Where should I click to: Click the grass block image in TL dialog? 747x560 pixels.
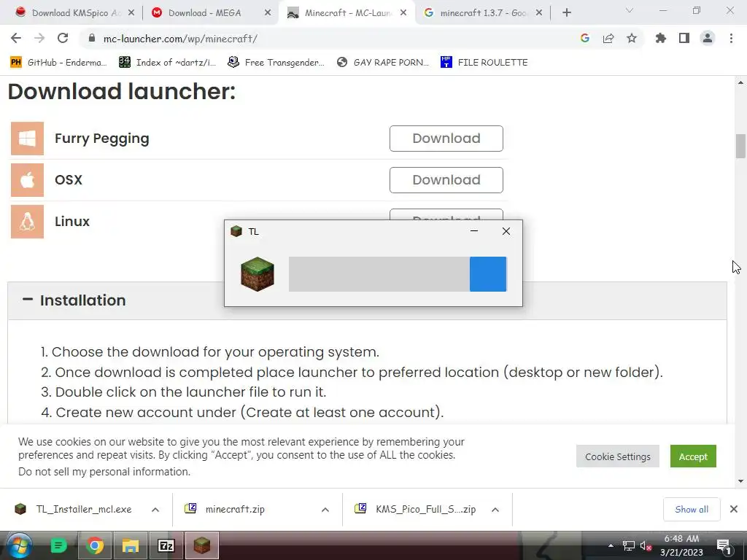258,274
